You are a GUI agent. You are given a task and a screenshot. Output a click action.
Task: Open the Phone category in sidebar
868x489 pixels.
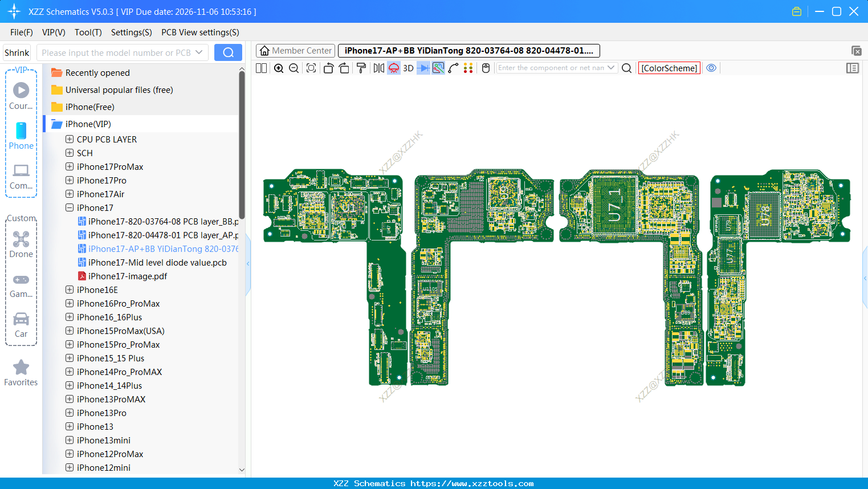[21, 136]
